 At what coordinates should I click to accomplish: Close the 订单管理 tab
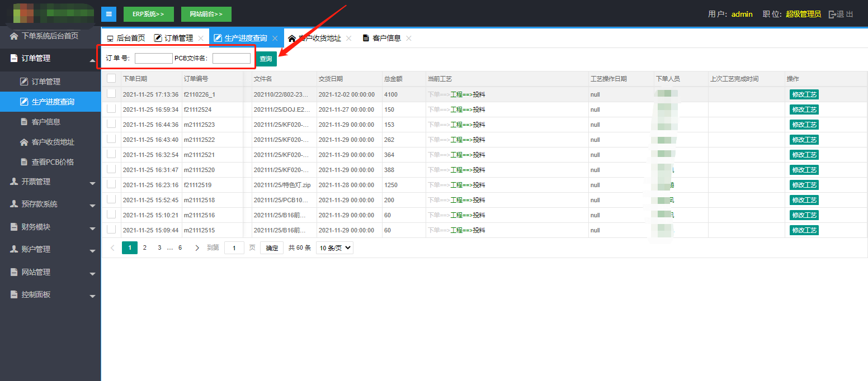[x=201, y=39]
